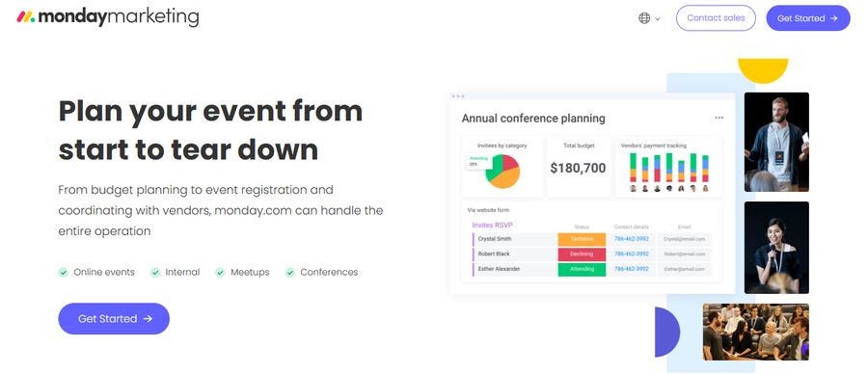Click Crystal Smith's phone number link

(x=632, y=239)
